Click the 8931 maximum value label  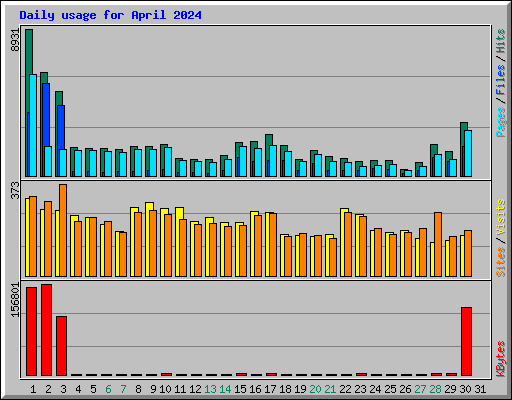(15, 40)
